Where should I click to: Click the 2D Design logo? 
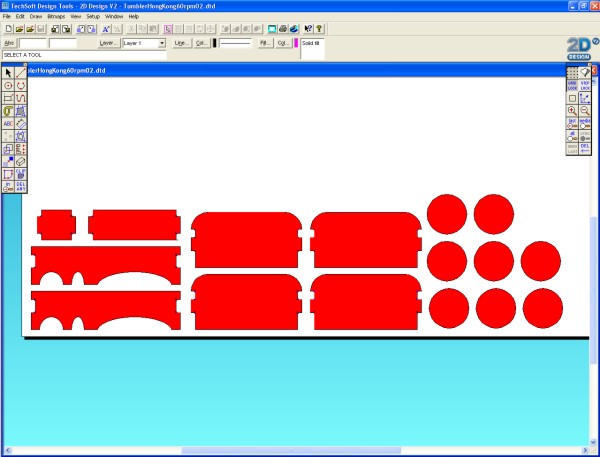click(579, 49)
